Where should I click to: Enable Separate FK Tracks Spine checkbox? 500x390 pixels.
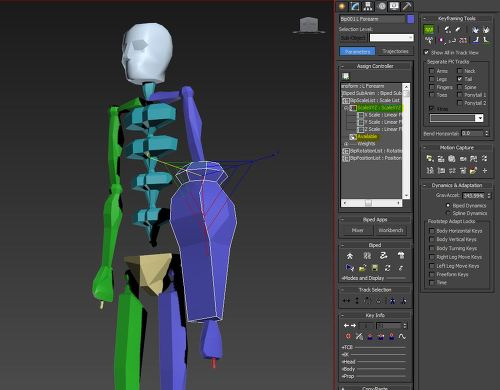pyautogui.click(x=460, y=87)
